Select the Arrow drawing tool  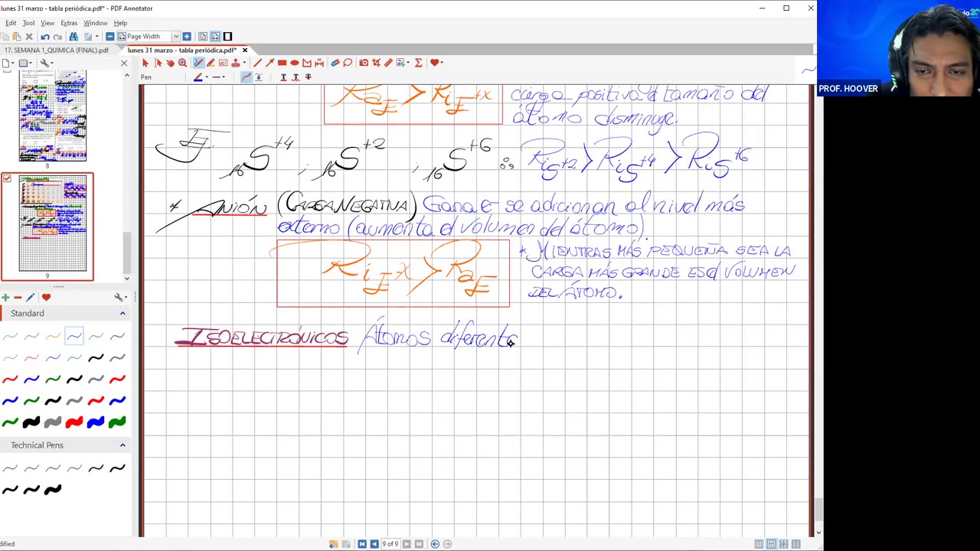point(269,63)
